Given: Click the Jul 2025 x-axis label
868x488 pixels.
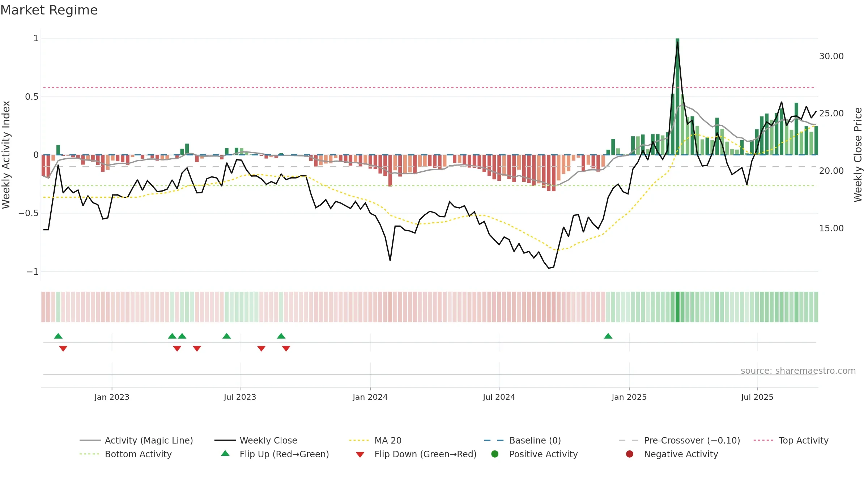Looking at the screenshot, I should (x=757, y=397).
